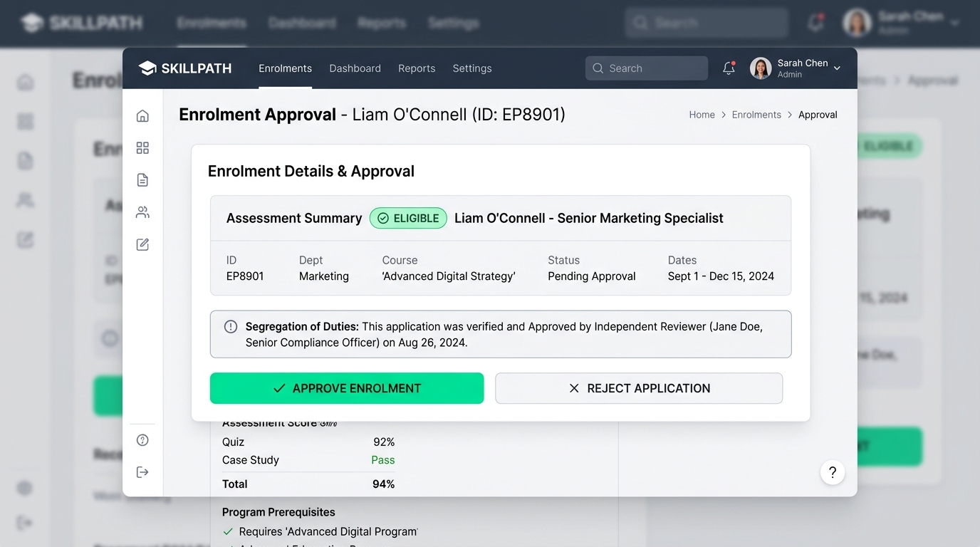Focus the Search input field
The width and height of the screenshot is (980, 547).
click(x=647, y=68)
